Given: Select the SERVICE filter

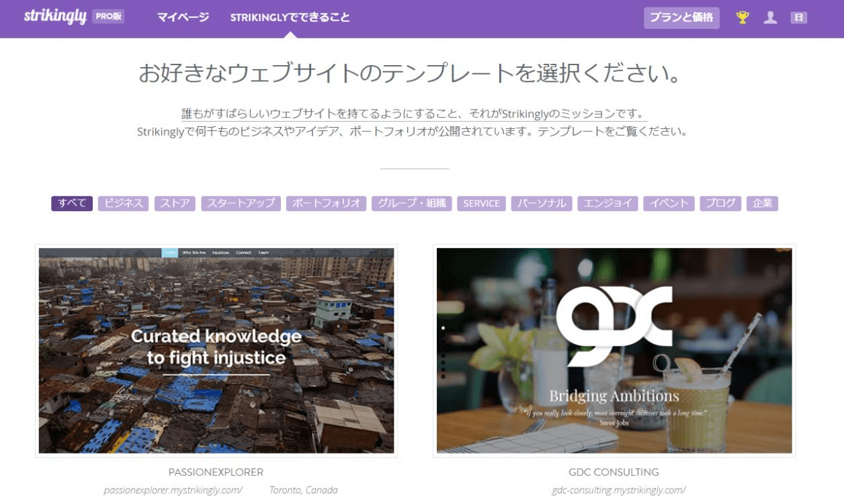Looking at the screenshot, I should click(x=481, y=203).
